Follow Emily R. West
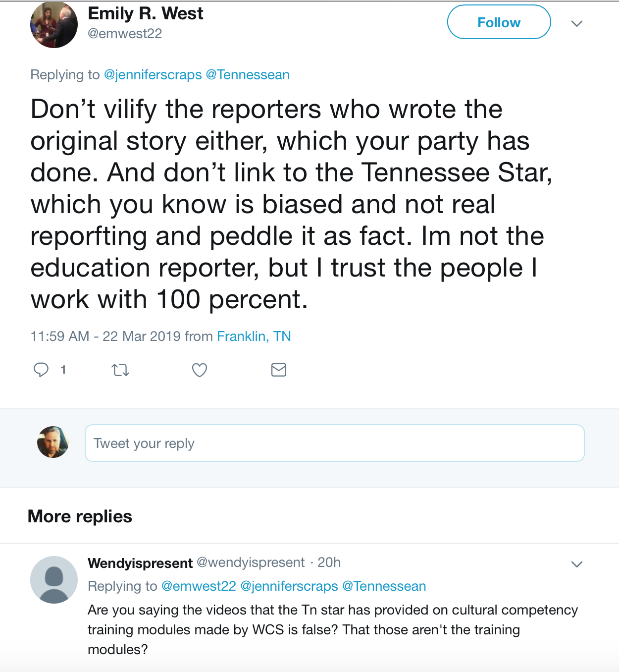Image resolution: width=619 pixels, height=672 pixels. [499, 22]
